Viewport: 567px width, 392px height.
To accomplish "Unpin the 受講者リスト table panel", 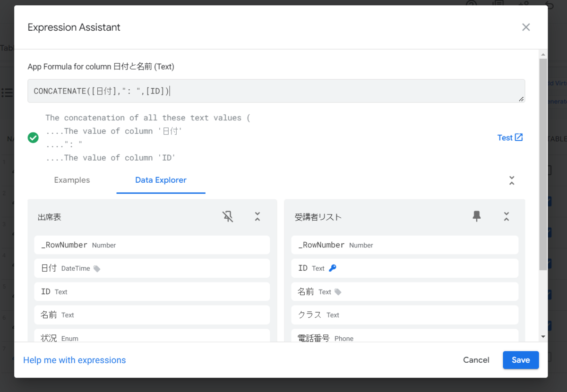I will pyautogui.click(x=477, y=217).
